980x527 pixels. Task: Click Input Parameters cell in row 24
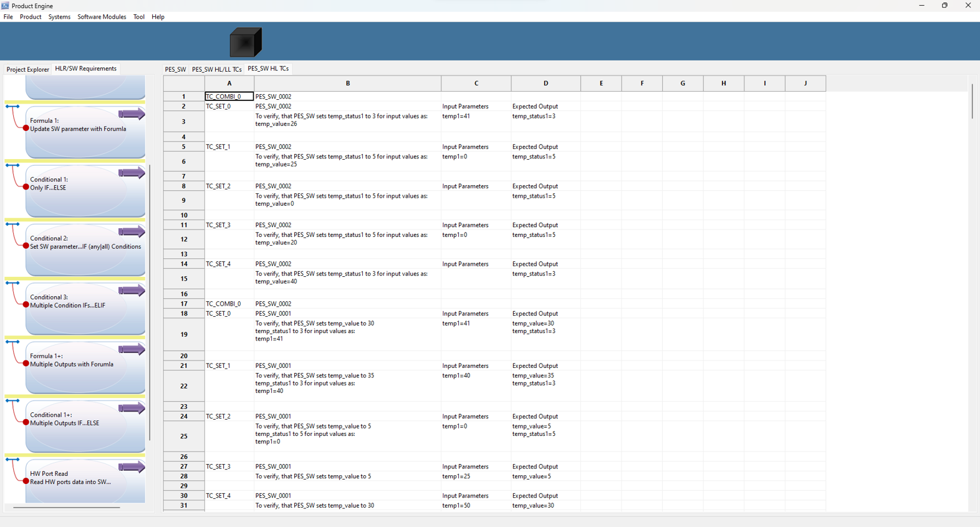coord(476,417)
